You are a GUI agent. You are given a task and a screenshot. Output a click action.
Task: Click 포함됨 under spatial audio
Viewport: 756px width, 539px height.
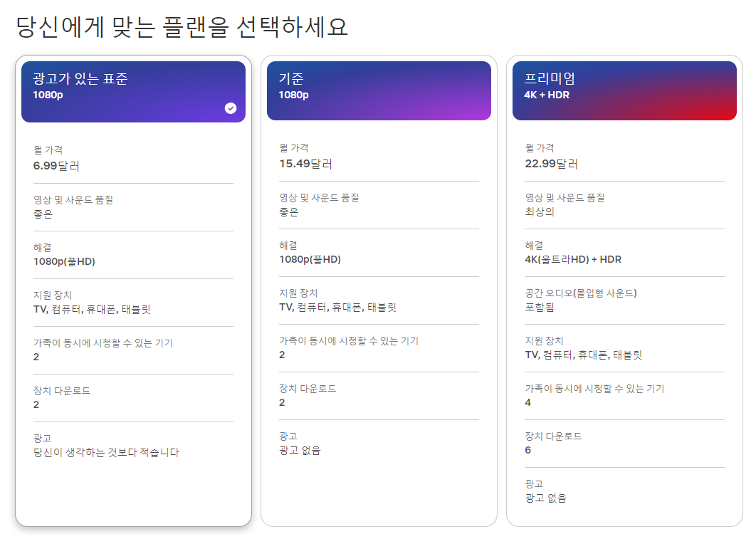[540, 307]
